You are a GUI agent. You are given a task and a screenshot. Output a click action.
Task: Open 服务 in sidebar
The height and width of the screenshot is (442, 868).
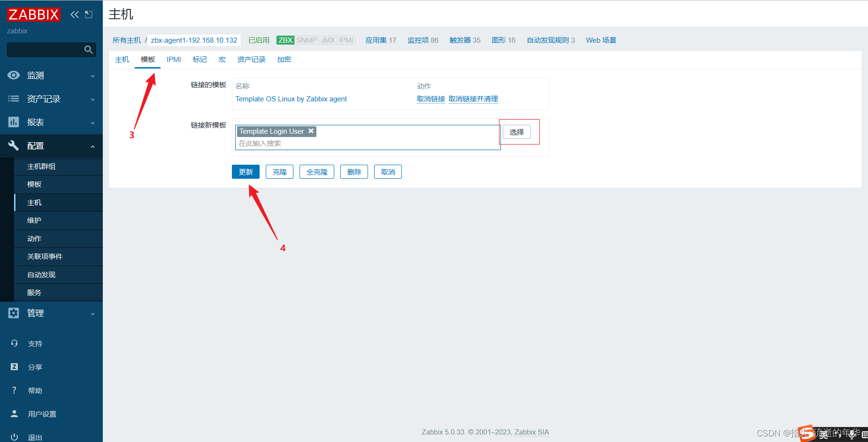(x=58, y=293)
